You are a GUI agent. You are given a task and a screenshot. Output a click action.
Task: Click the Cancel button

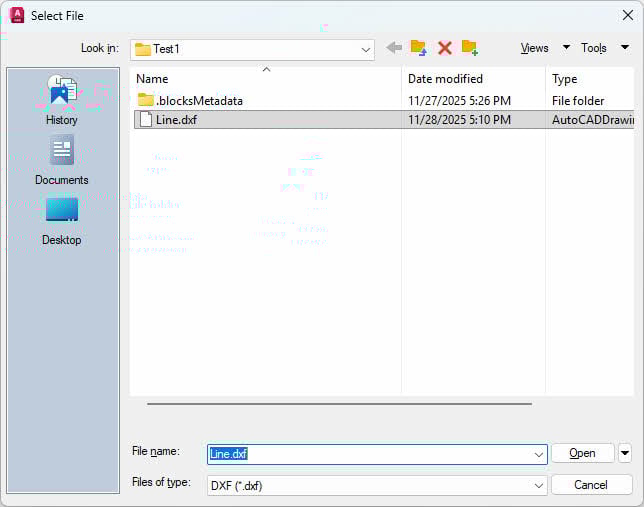591,485
